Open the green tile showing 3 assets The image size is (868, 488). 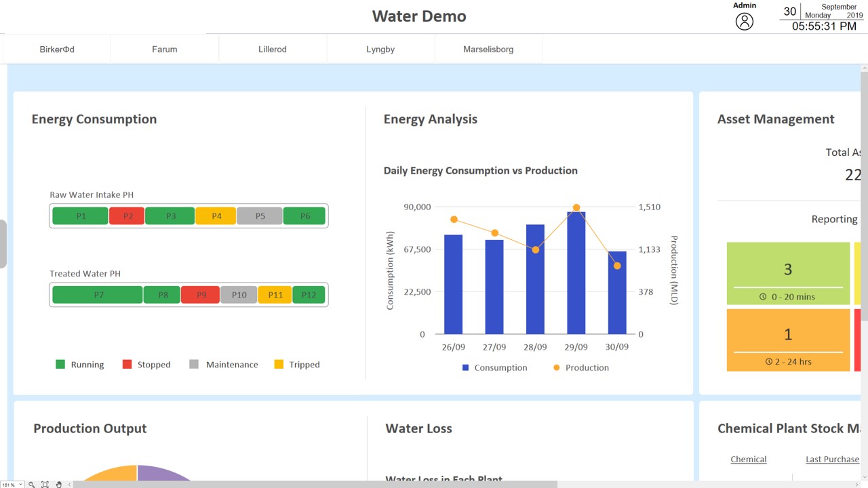788,274
